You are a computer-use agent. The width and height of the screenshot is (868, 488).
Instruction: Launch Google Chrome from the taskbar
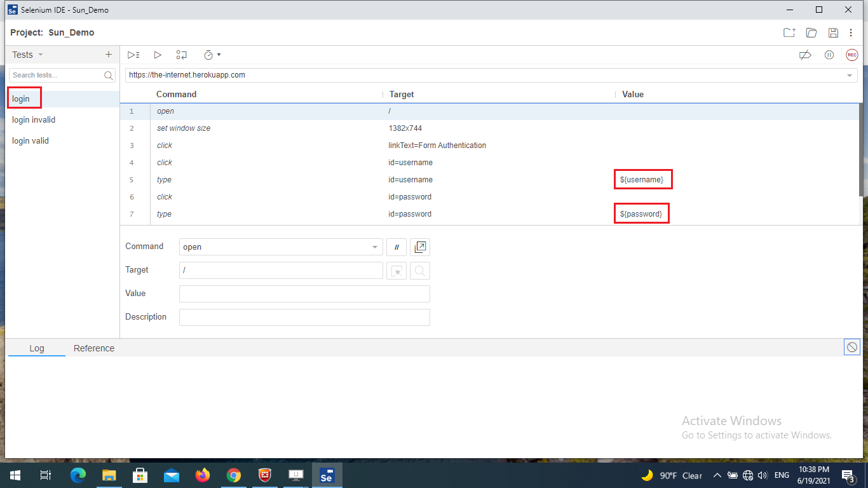coord(234,475)
